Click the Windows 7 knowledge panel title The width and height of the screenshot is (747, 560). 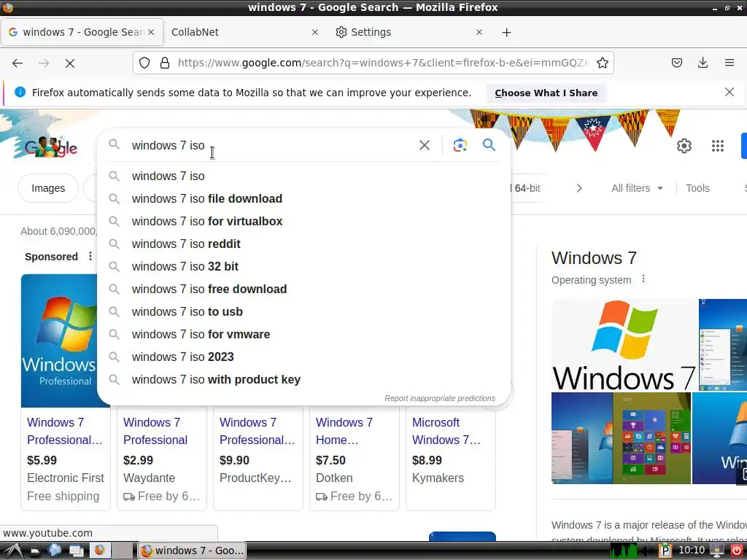[594, 258]
